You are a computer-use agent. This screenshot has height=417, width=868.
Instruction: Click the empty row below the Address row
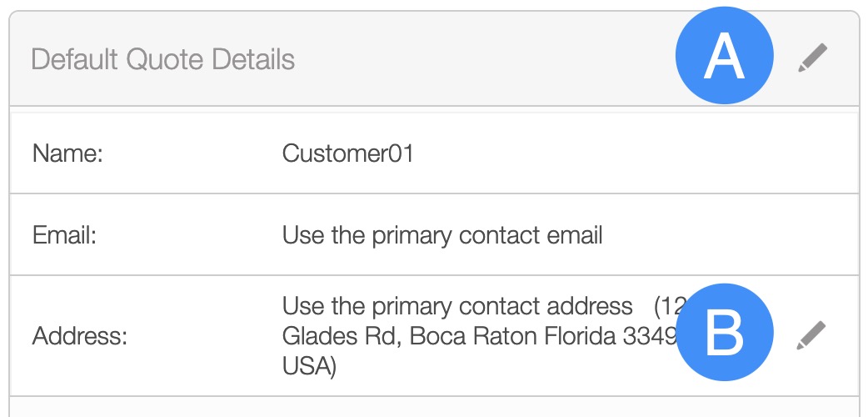[433, 407]
